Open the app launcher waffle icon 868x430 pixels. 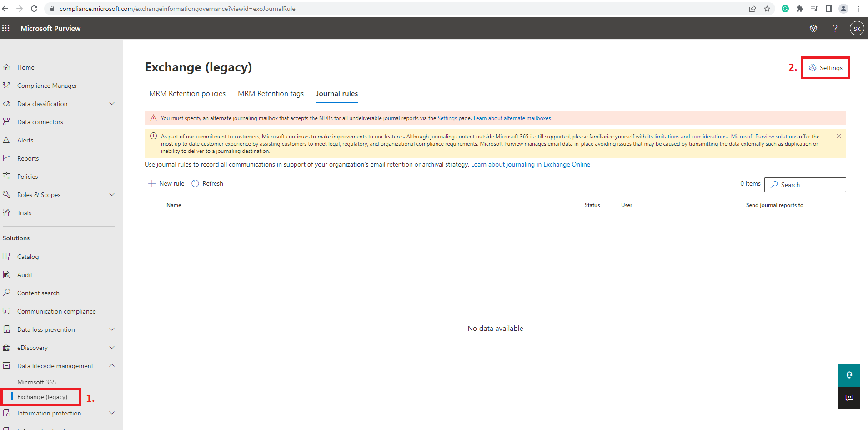6,28
